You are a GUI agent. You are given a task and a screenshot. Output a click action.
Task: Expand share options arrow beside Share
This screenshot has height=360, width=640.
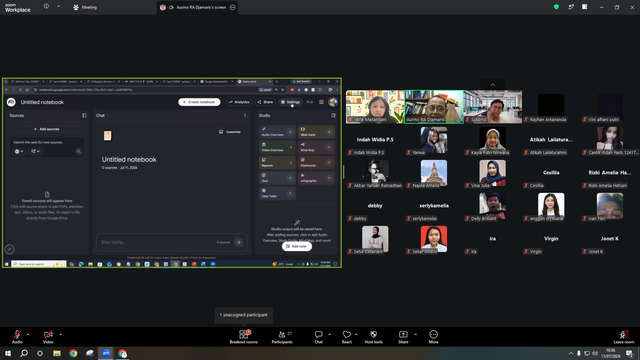(x=416, y=334)
